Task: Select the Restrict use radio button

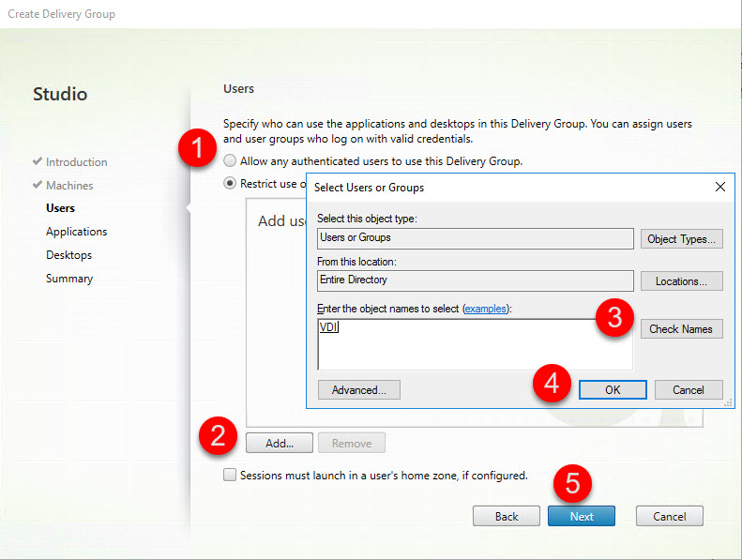Action: coord(230,184)
